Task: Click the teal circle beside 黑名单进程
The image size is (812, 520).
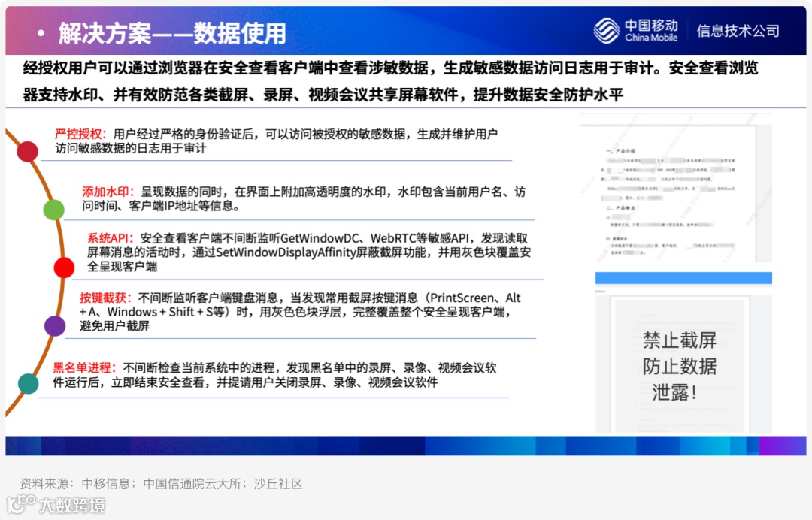Action: pyautogui.click(x=28, y=383)
